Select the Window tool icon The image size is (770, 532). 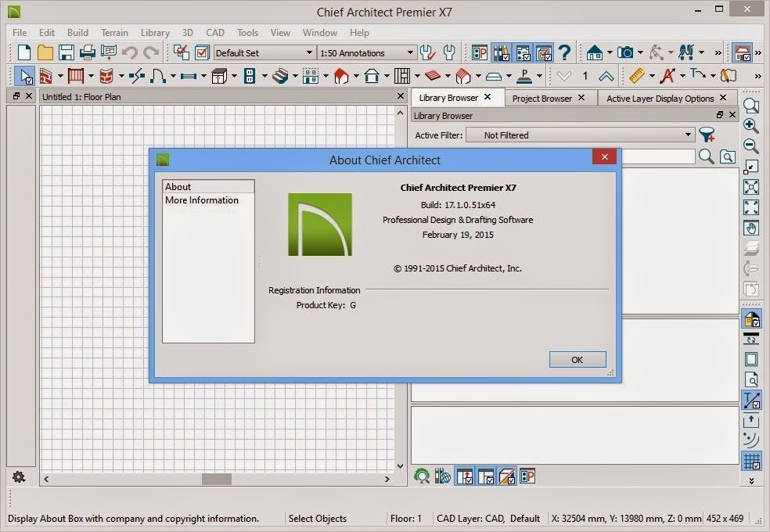(x=189, y=76)
